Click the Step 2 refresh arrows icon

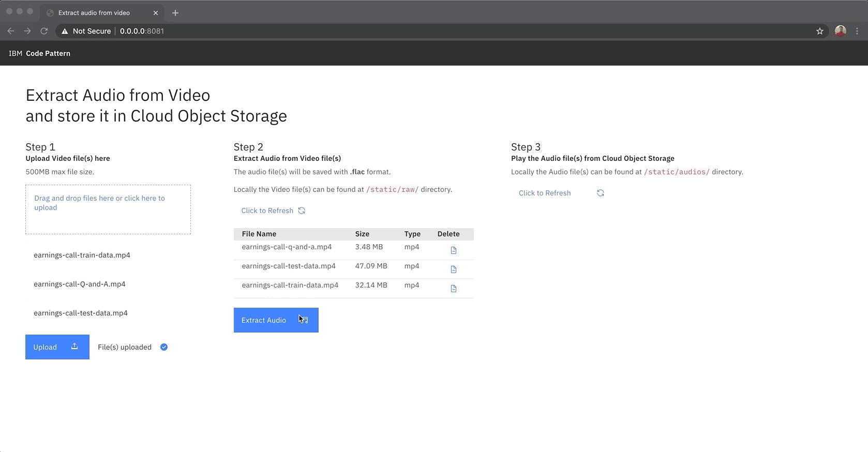(302, 210)
